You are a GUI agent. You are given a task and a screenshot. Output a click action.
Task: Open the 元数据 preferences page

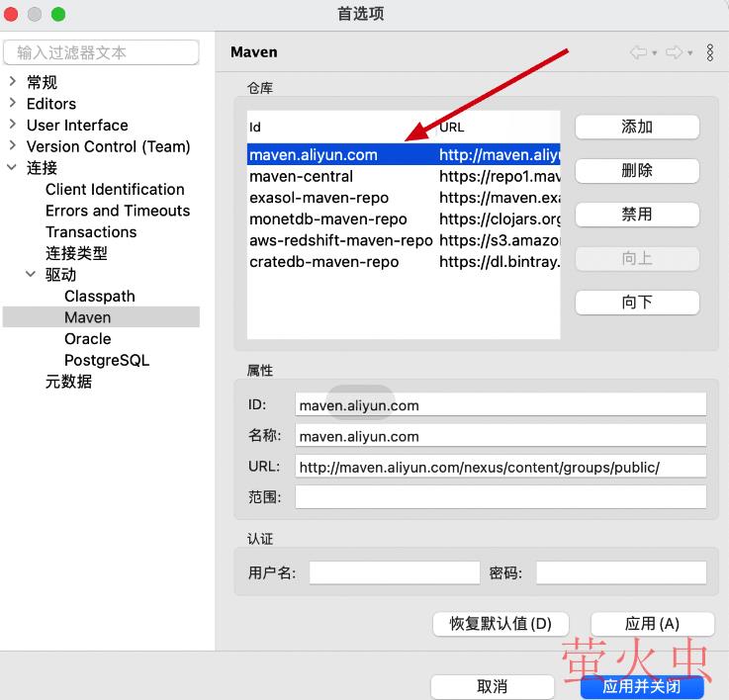pos(68,382)
